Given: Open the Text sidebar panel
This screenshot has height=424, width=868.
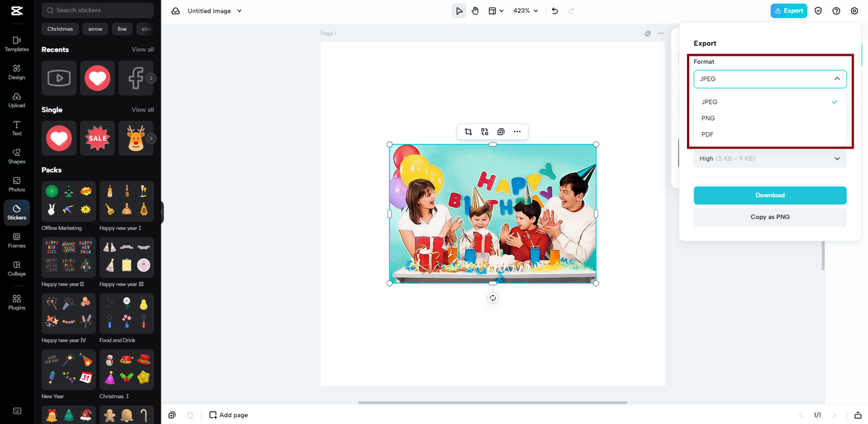Looking at the screenshot, I should (x=17, y=128).
